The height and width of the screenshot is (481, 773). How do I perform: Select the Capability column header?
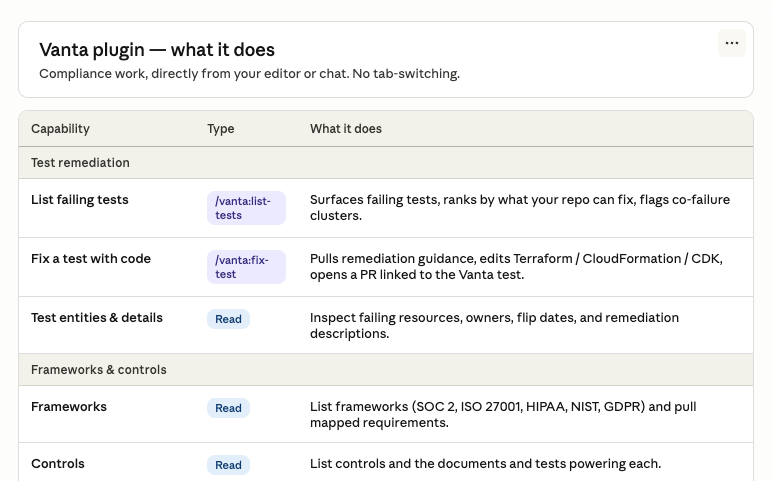(x=60, y=129)
